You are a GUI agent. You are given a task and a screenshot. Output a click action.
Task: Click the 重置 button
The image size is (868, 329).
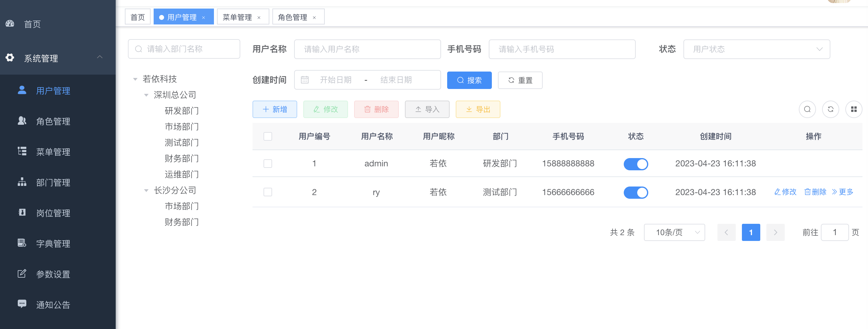[520, 80]
